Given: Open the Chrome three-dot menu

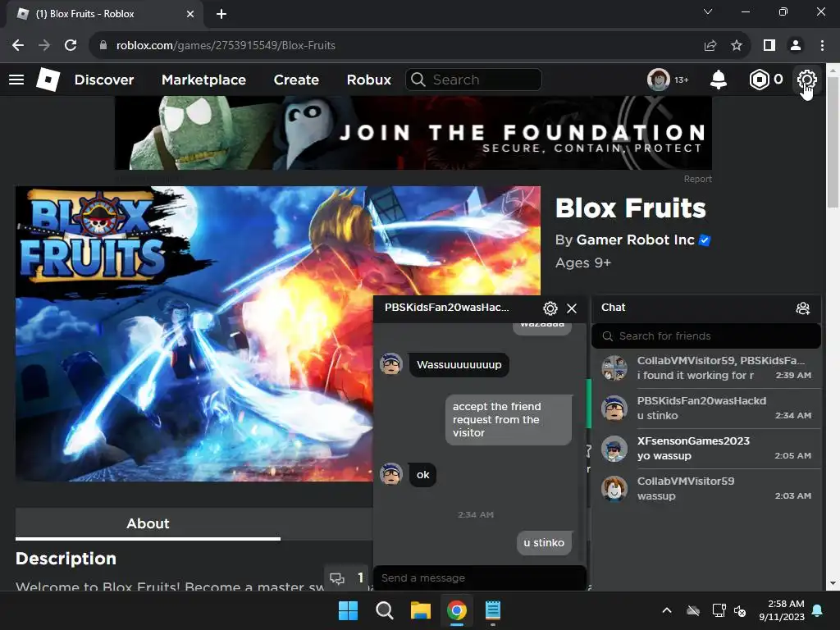Looking at the screenshot, I should pos(822,46).
